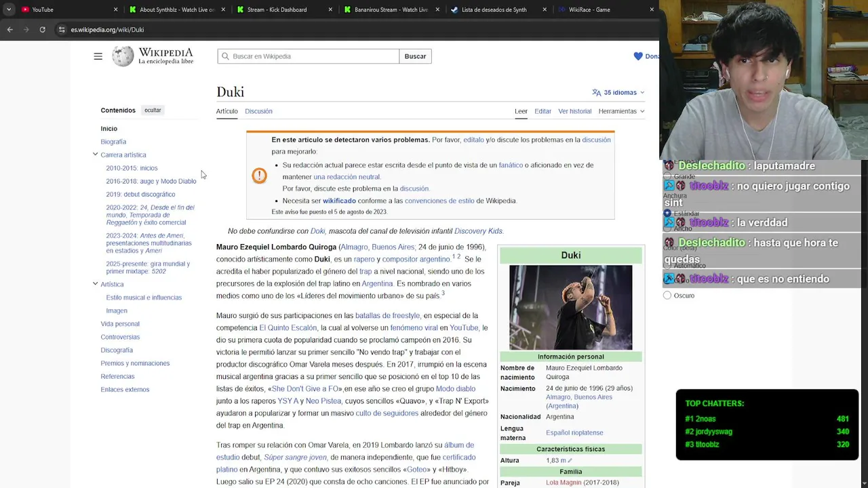Viewport: 868px width, 488px height.
Task: Click the Buscar button
Action: (x=415, y=56)
